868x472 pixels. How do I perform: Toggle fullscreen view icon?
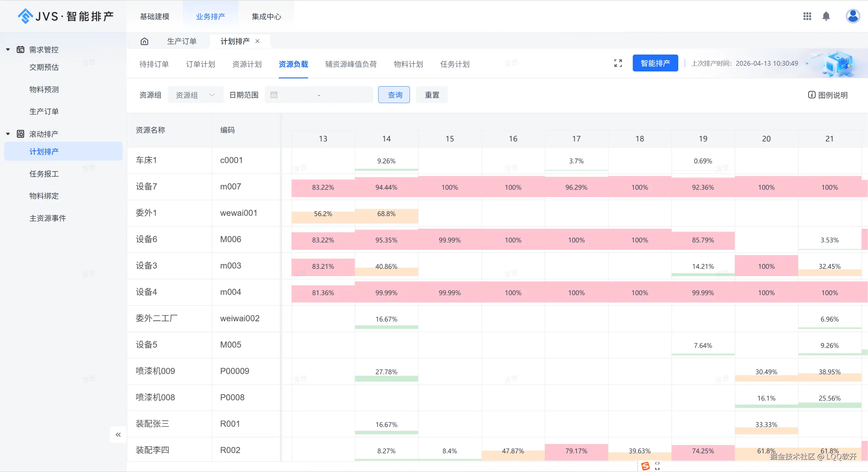point(618,63)
